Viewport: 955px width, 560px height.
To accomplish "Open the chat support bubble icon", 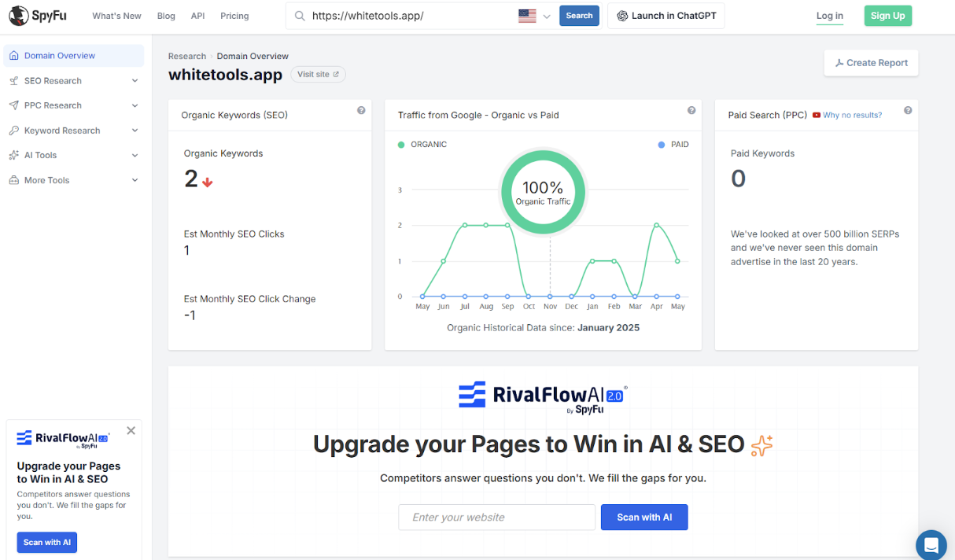I will [x=931, y=544].
